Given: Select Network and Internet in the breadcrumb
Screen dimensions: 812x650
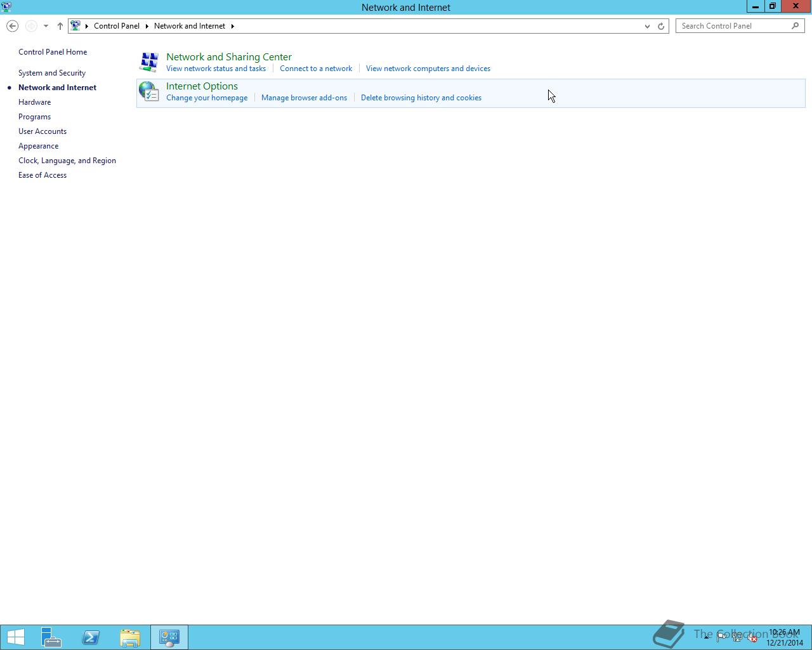Looking at the screenshot, I should point(190,26).
